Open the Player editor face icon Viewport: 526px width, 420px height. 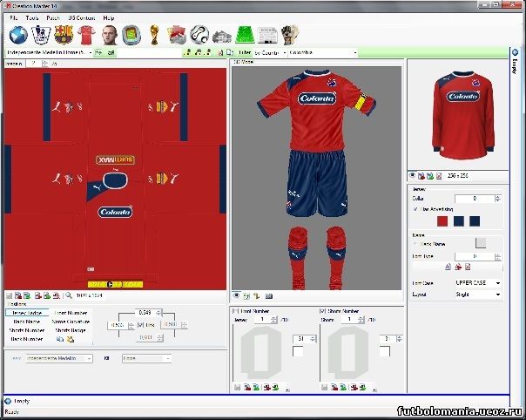(110, 35)
